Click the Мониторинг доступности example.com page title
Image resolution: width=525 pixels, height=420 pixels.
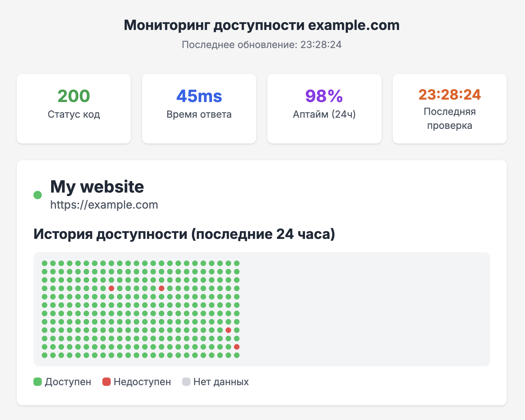pyautogui.click(x=262, y=25)
